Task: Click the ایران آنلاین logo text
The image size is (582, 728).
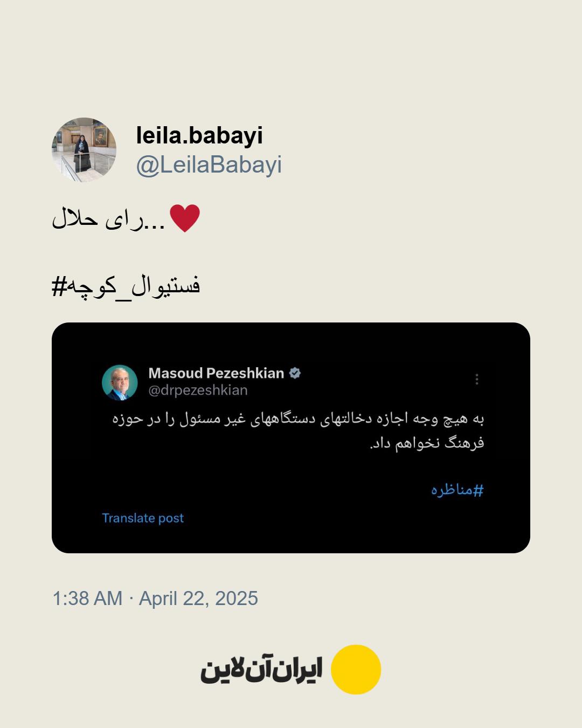Action: pos(261,669)
